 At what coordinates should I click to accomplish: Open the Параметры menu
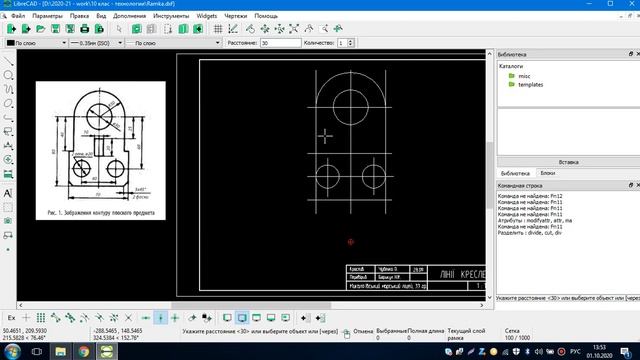point(47,16)
